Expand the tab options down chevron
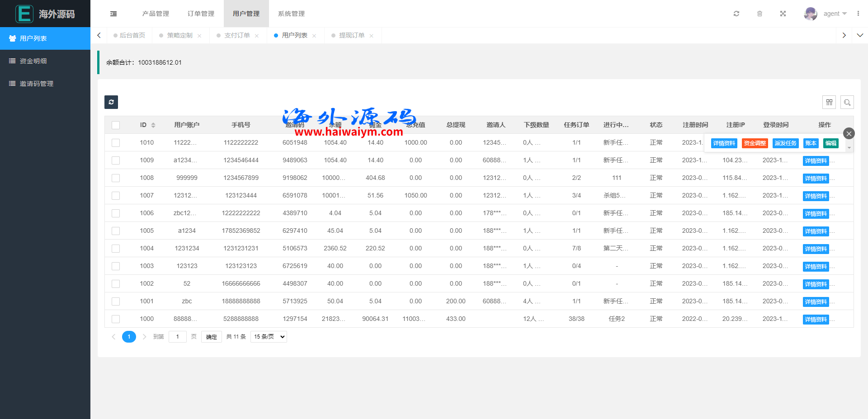The width and height of the screenshot is (868, 419). tap(860, 35)
